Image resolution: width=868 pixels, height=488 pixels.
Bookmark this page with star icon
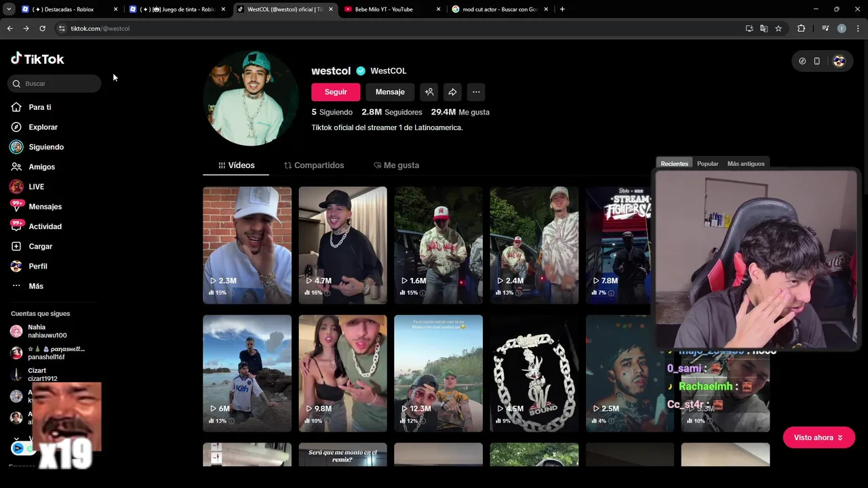[x=778, y=28]
